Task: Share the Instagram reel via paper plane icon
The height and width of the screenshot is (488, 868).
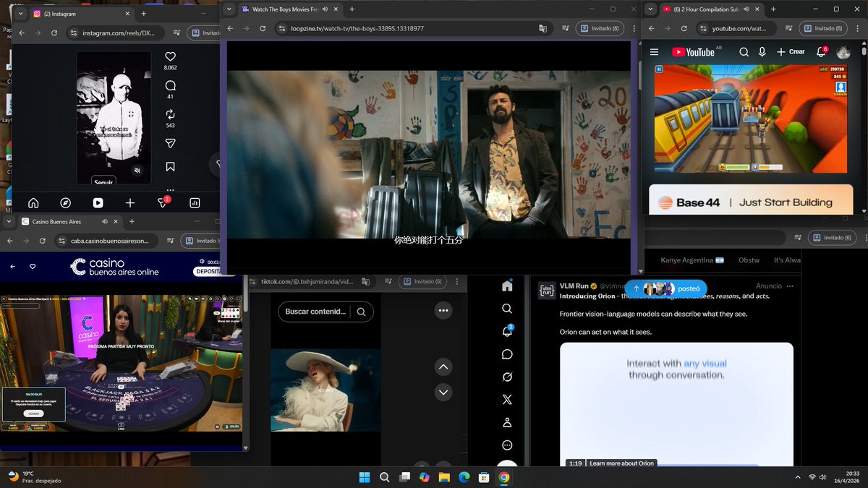Action: (x=170, y=143)
